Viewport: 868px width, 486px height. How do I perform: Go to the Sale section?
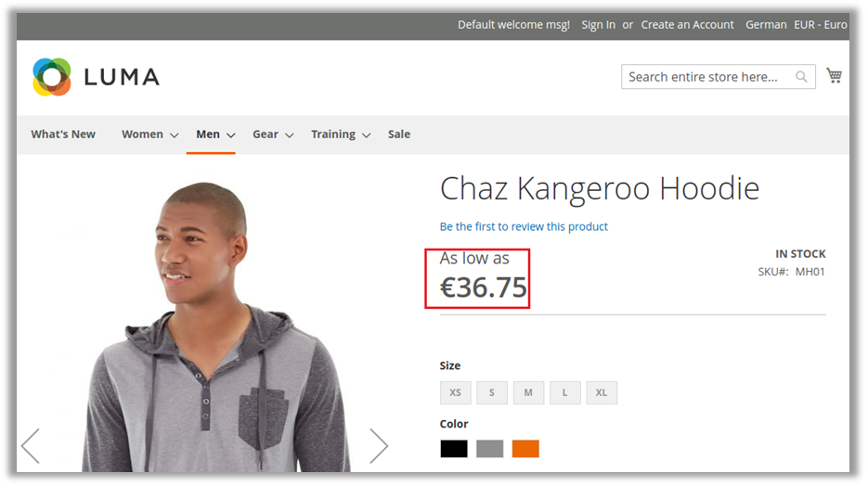click(x=399, y=134)
